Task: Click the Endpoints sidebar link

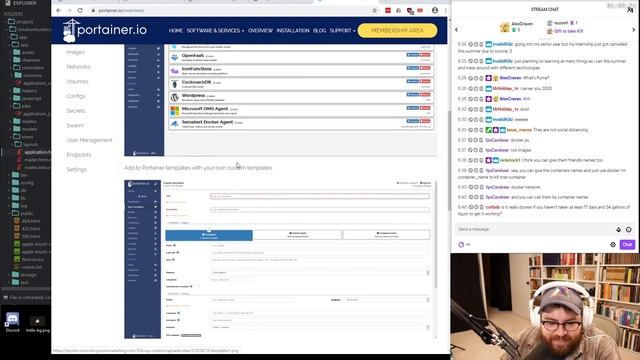Action: click(79, 155)
